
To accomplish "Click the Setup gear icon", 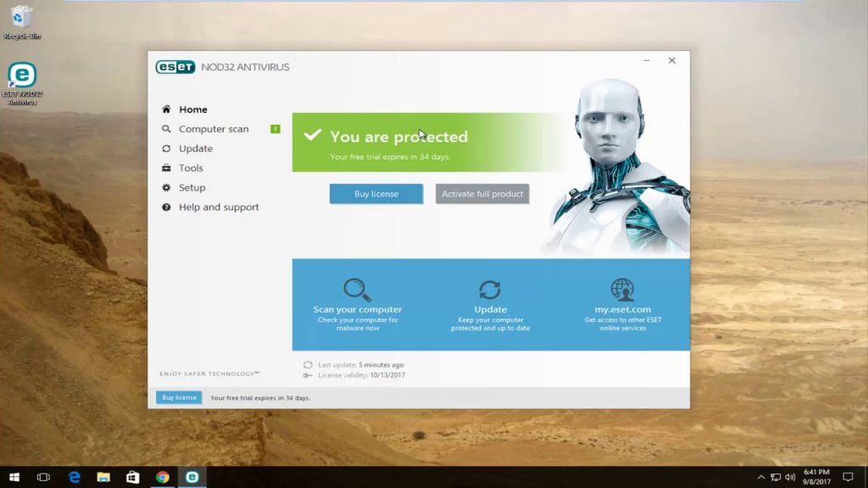I will coord(166,187).
